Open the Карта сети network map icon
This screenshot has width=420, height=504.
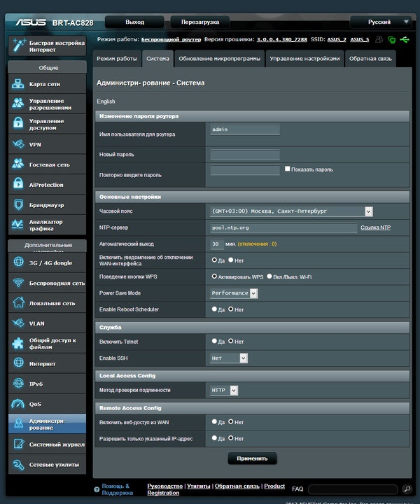click(x=18, y=84)
